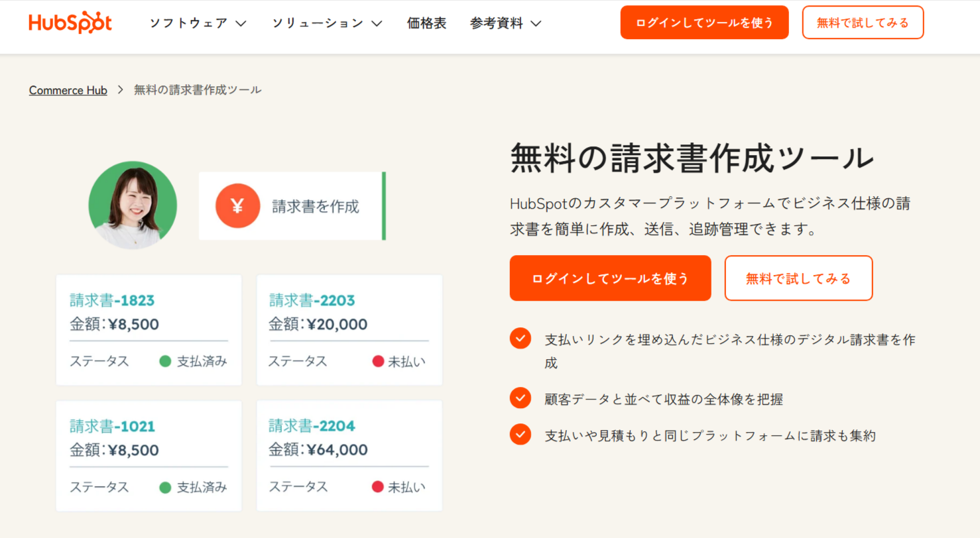
Task: Click the hero 無料で試してみる button
Action: point(798,278)
